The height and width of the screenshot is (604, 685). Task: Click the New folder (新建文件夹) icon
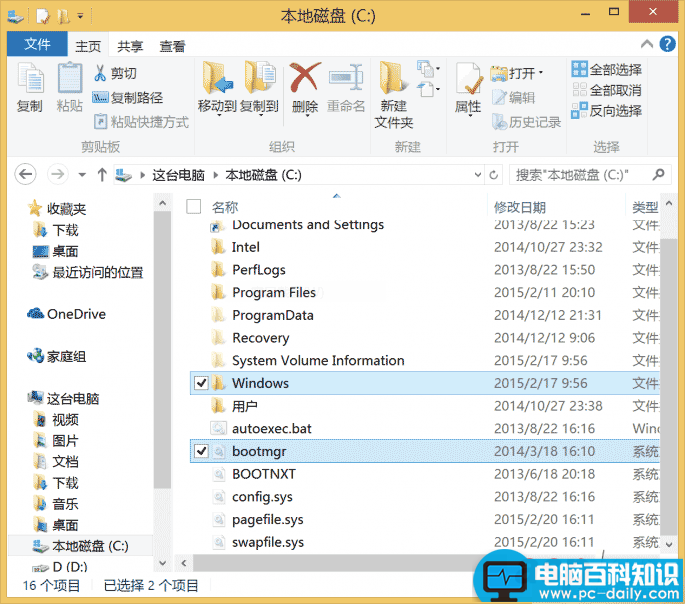[393, 78]
